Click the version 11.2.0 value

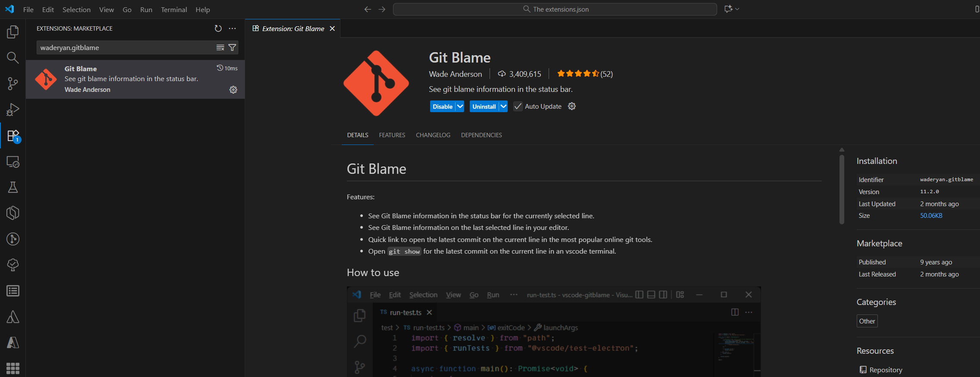[930, 192]
